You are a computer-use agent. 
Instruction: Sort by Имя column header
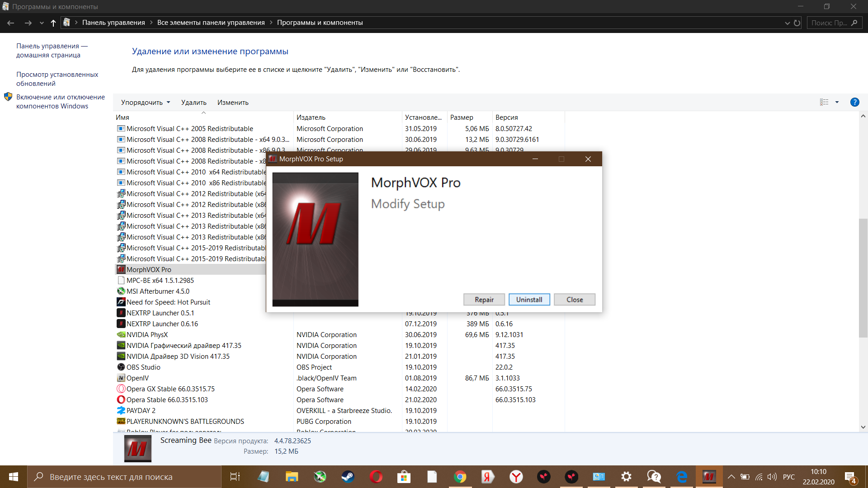[203, 117]
